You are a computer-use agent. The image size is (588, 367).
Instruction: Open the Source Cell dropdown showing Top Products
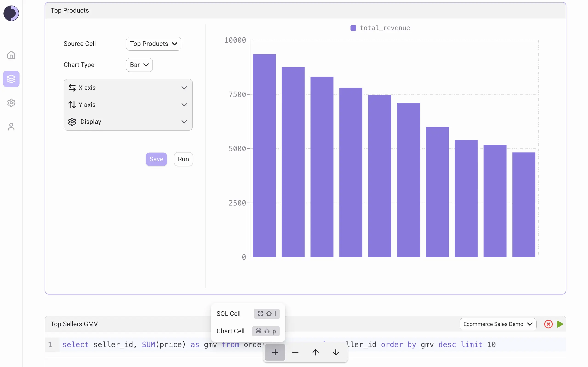click(x=153, y=44)
